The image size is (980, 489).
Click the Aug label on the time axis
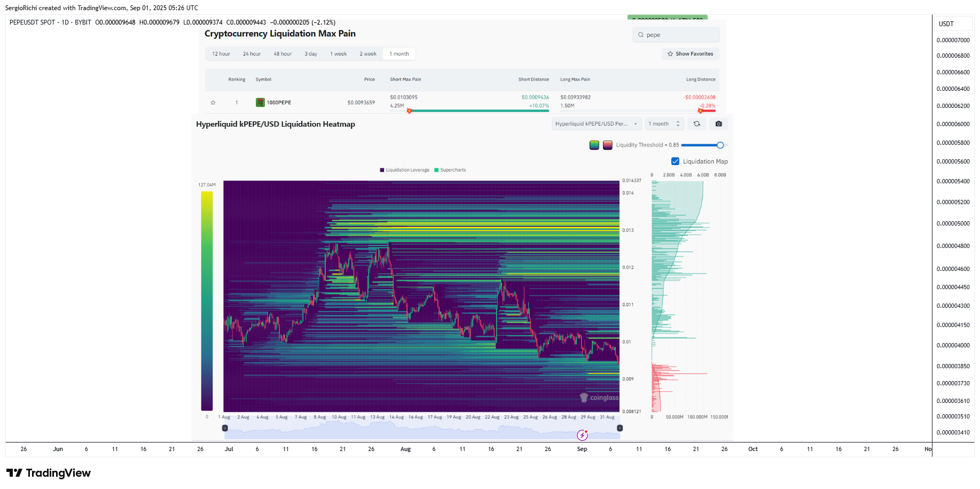(x=405, y=449)
